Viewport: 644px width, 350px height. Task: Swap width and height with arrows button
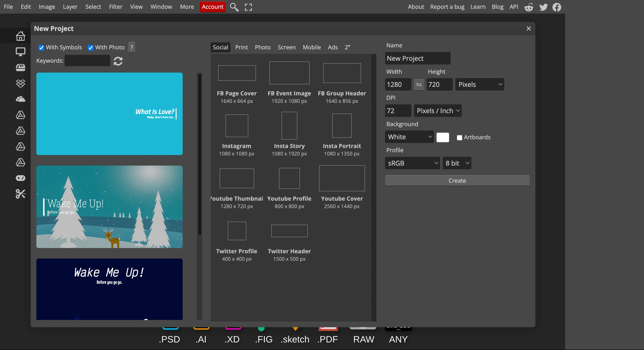[x=419, y=85]
